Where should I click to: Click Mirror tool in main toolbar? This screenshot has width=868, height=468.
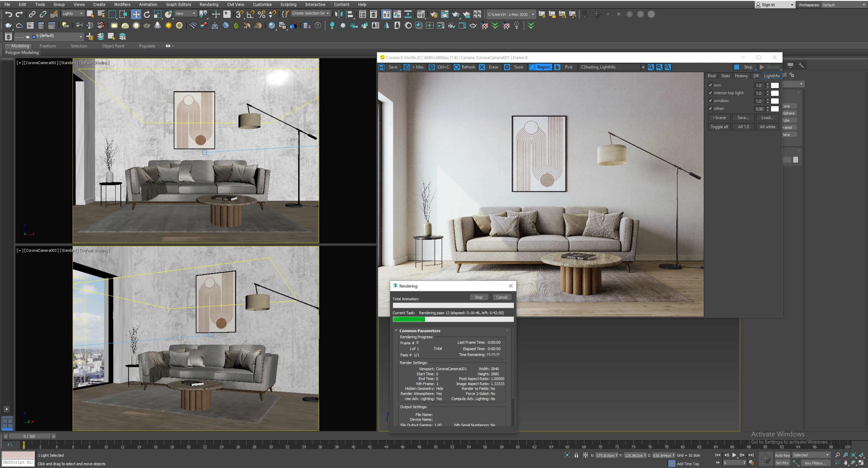click(339, 14)
